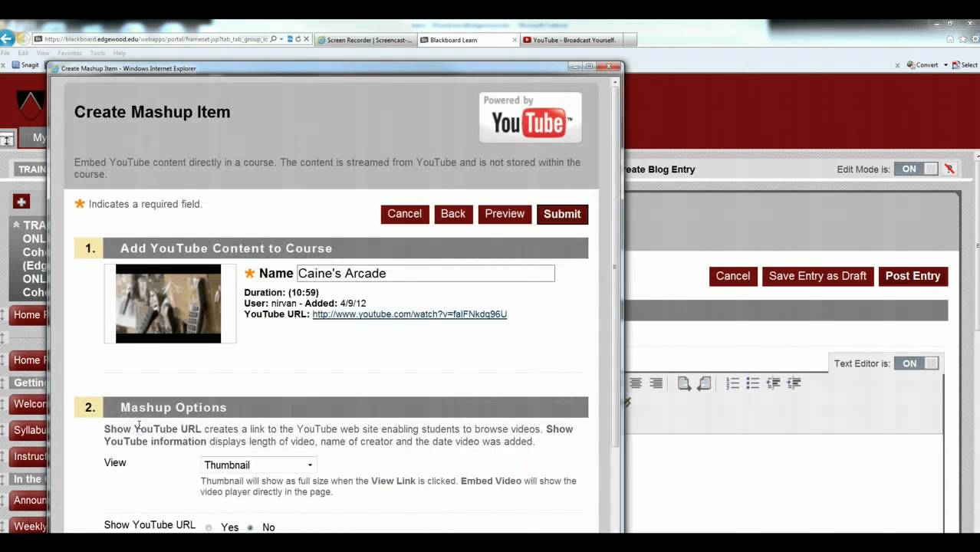The width and height of the screenshot is (980, 552).
Task: Click the browser back arrow button
Action: [7, 38]
